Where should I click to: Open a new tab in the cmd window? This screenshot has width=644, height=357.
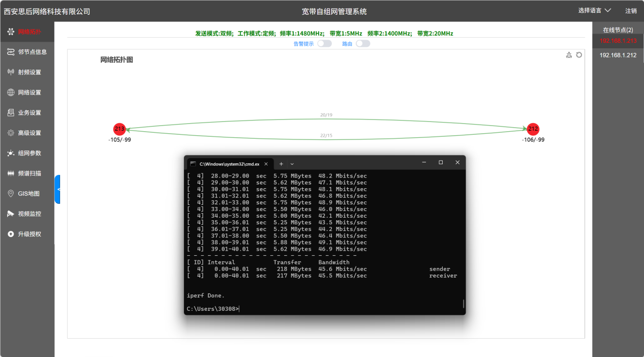coord(281,164)
